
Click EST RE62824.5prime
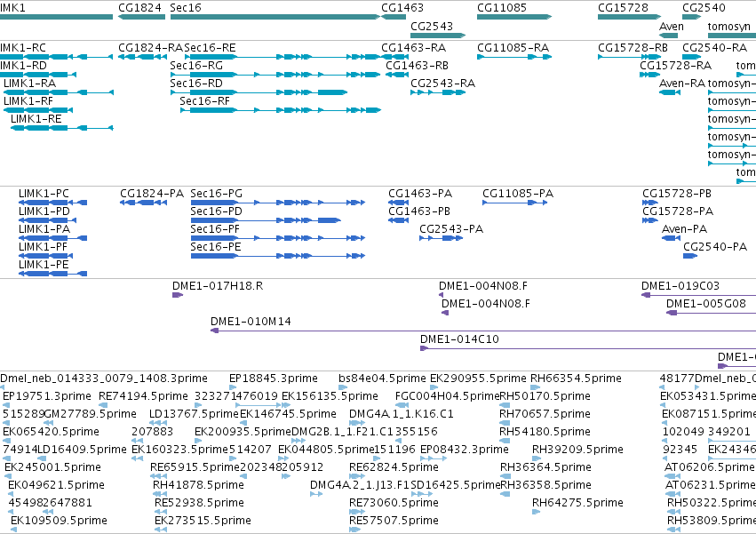click(394, 467)
